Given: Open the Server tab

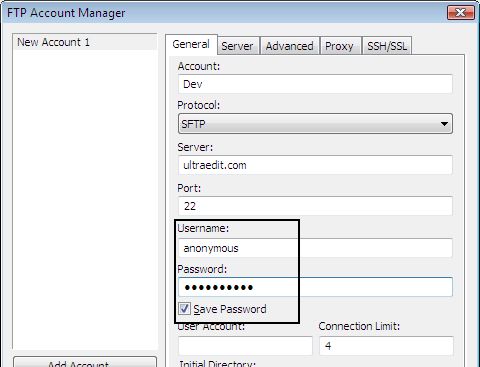Looking at the screenshot, I should [x=237, y=46].
